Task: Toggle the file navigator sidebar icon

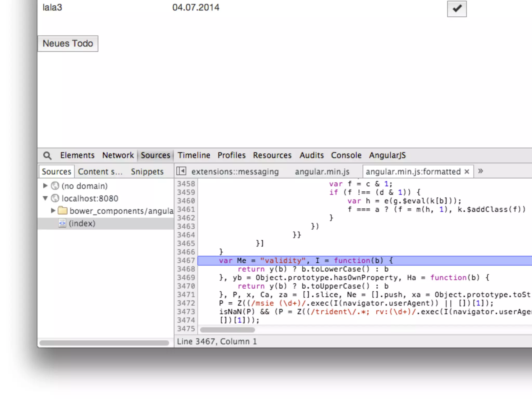Action: pos(181,171)
